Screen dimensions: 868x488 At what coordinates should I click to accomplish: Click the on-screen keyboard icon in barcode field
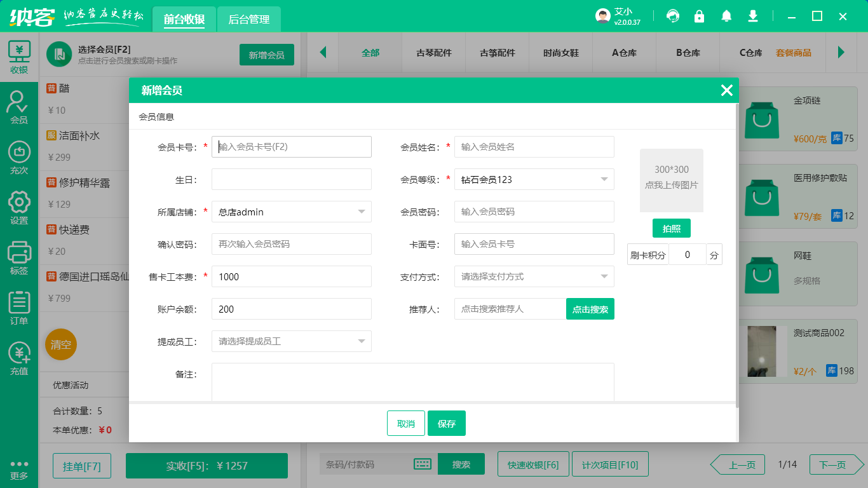(x=423, y=464)
